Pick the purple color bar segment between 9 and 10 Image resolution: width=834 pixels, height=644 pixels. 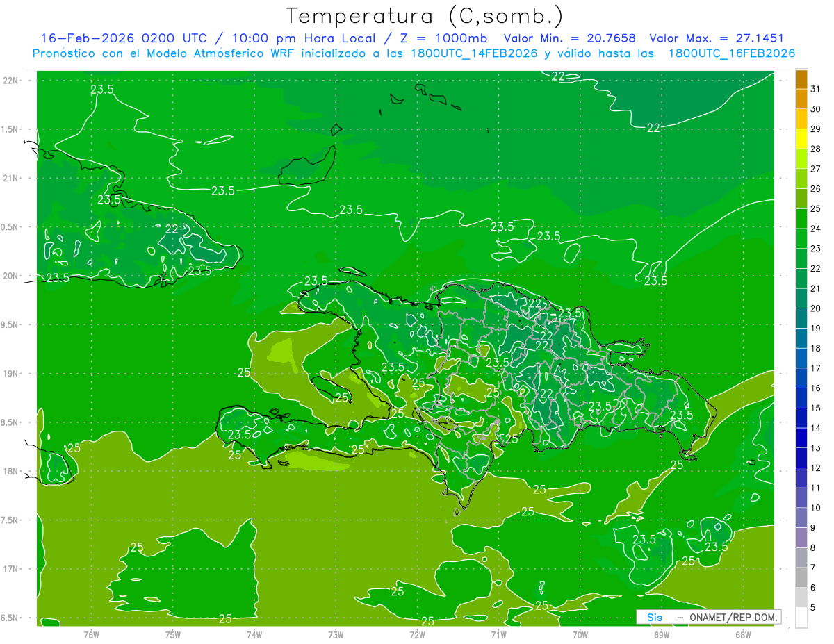(801, 518)
